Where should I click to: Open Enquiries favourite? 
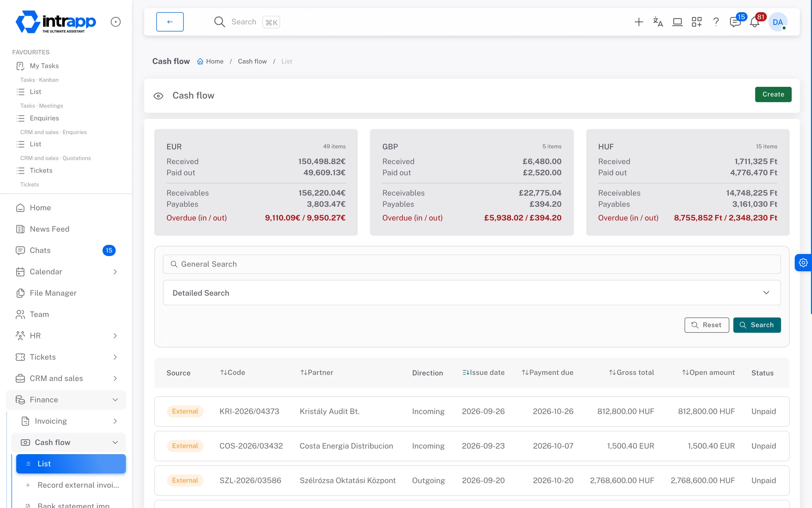coord(44,118)
